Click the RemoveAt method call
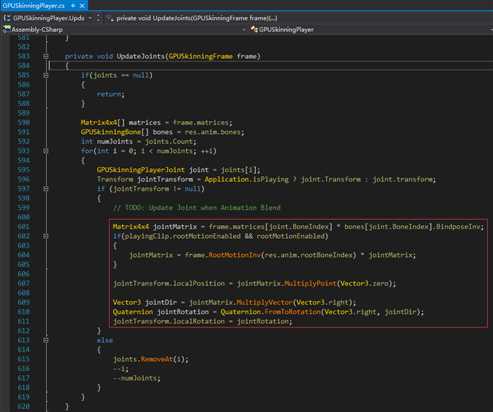The width and height of the screenshot is (493, 412). click(156, 359)
